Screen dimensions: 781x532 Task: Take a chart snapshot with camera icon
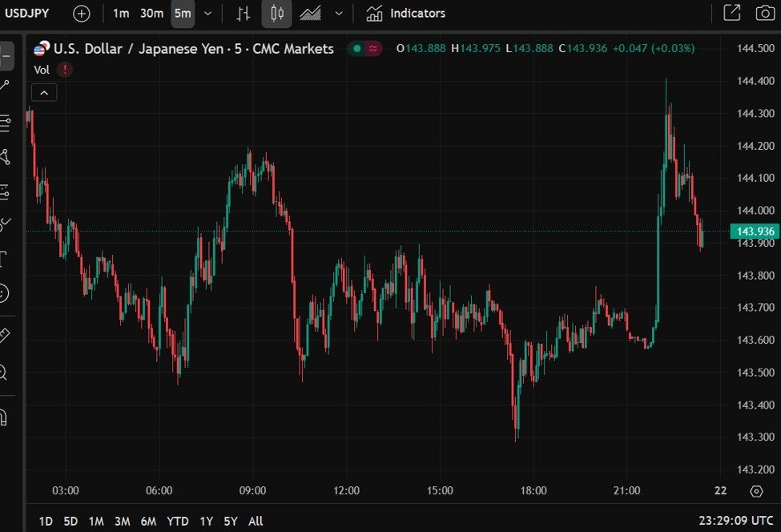coord(764,14)
